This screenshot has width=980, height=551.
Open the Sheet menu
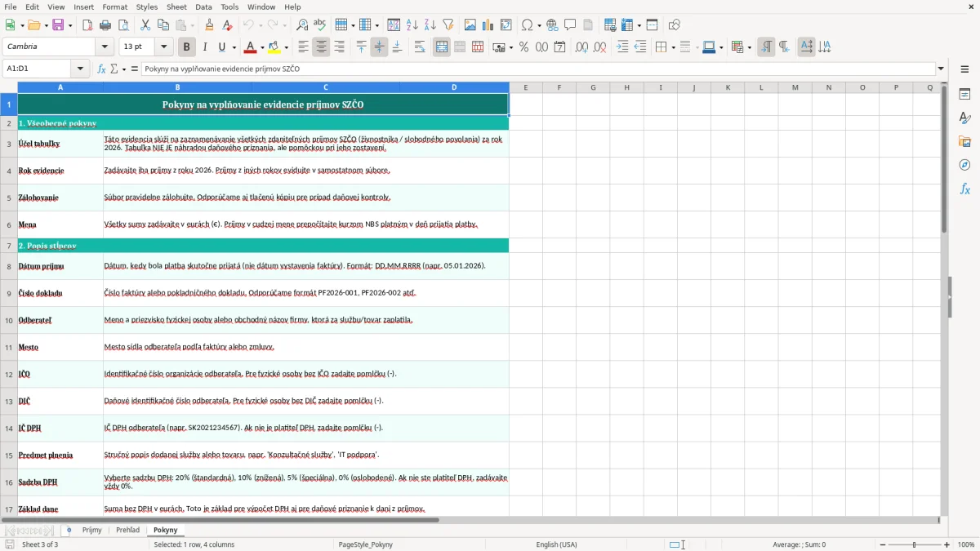pyautogui.click(x=176, y=7)
